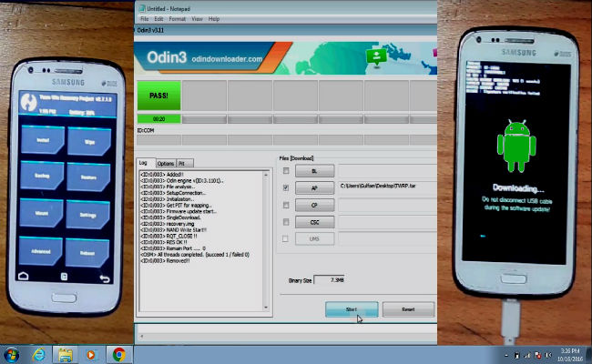Open Windows Explorer folder icon in taskbar
This screenshot has width=592, height=364.
65,353
